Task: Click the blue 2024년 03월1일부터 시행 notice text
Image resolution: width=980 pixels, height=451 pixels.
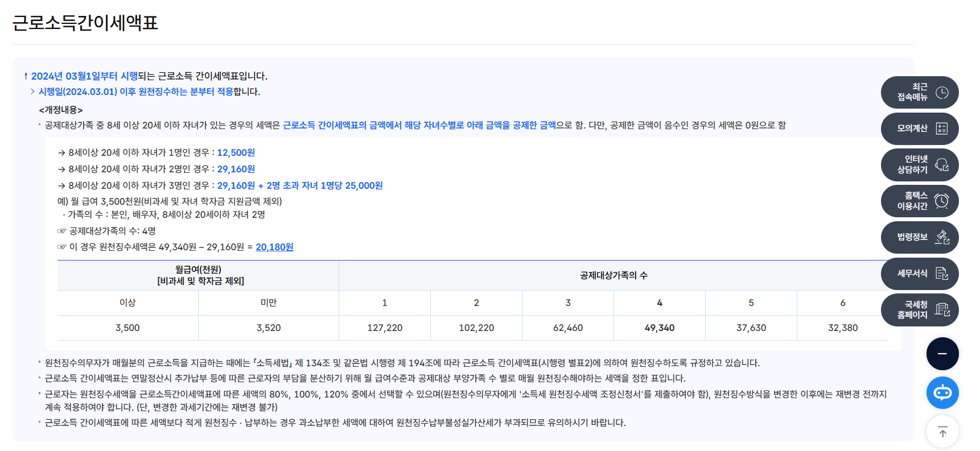Action: click(84, 76)
